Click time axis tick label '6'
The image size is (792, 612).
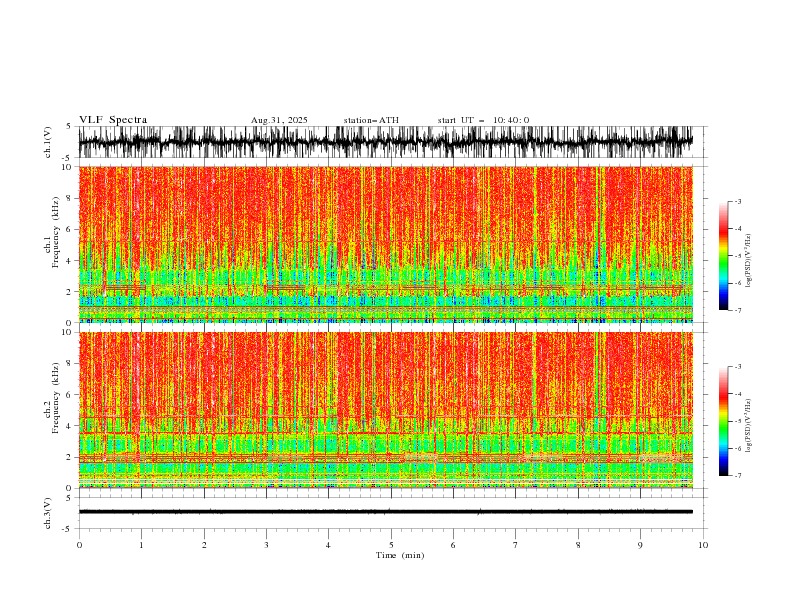coord(453,545)
